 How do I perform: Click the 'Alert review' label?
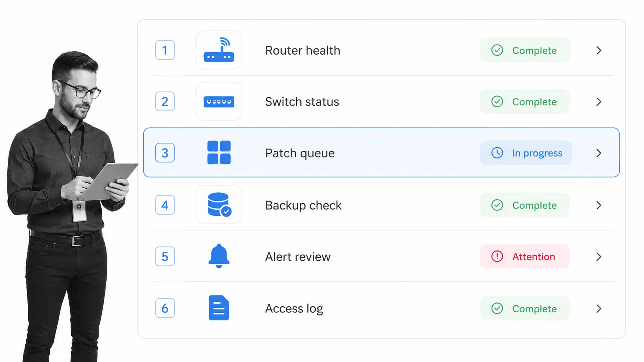point(298,257)
